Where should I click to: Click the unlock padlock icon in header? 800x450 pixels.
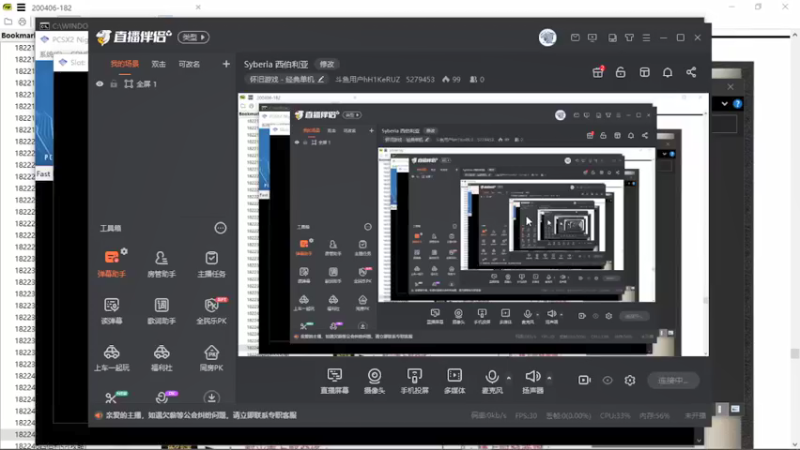620,72
